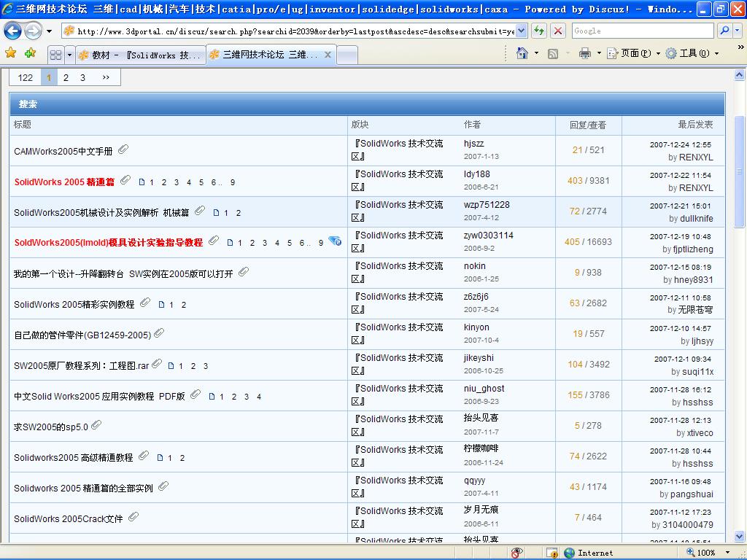Open last poster dullknife link
Viewport: 747px width, 560px height.
697,219
